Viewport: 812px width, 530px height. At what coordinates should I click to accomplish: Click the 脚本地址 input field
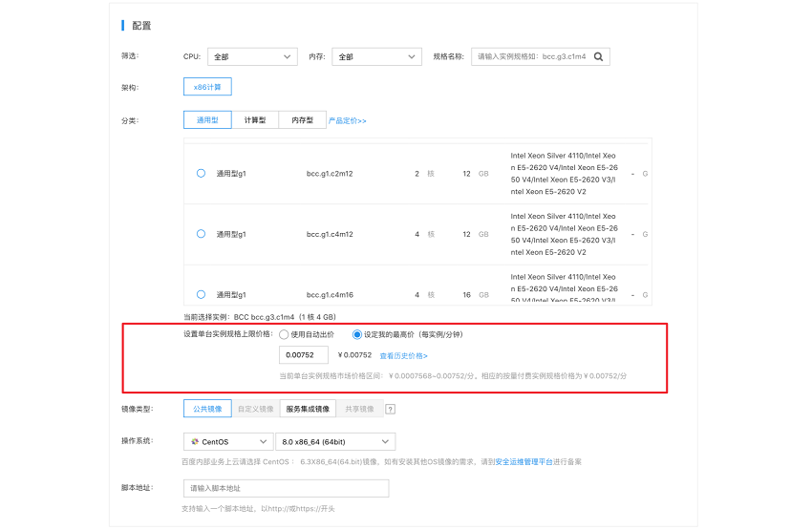pyautogui.click(x=286, y=489)
